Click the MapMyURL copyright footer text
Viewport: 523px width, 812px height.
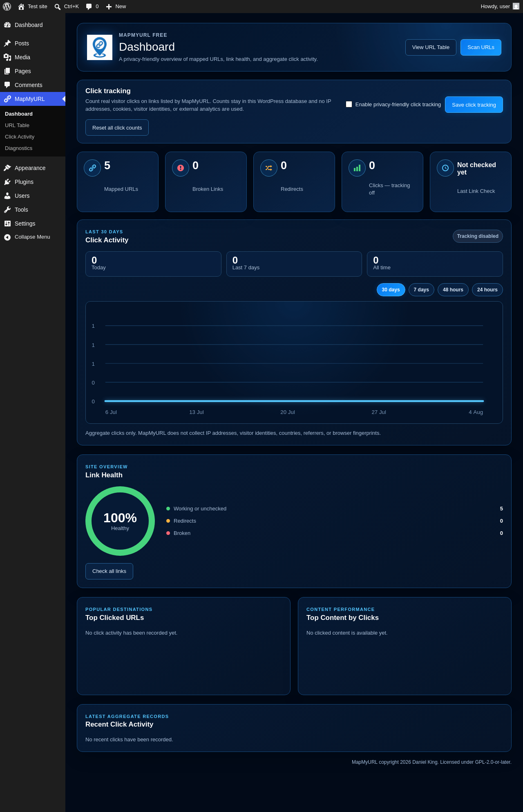(431, 762)
